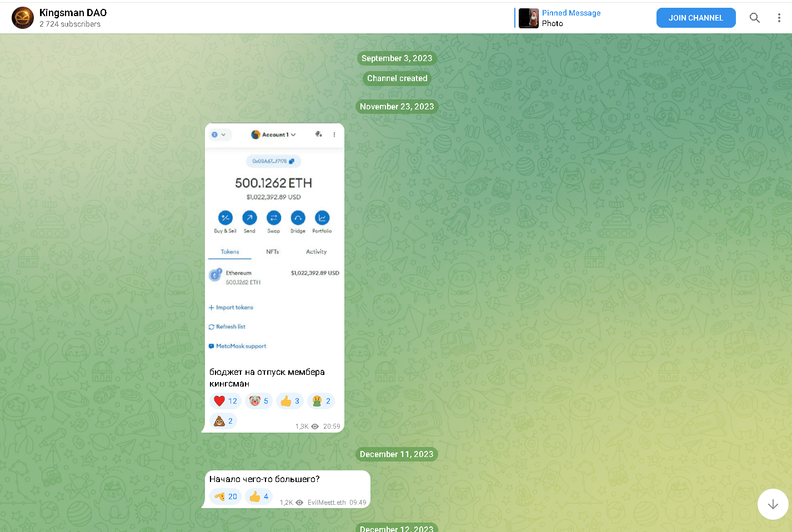Click the 2 724 subscribers count
The image size is (792, 532).
(x=70, y=24)
